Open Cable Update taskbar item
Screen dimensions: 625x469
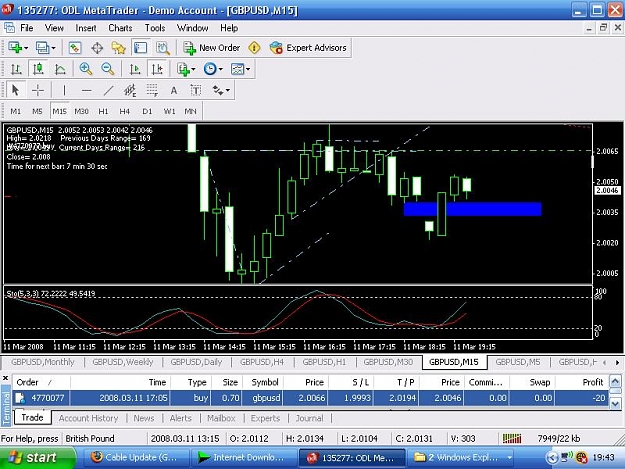pyautogui.click(x=135, y=457)
